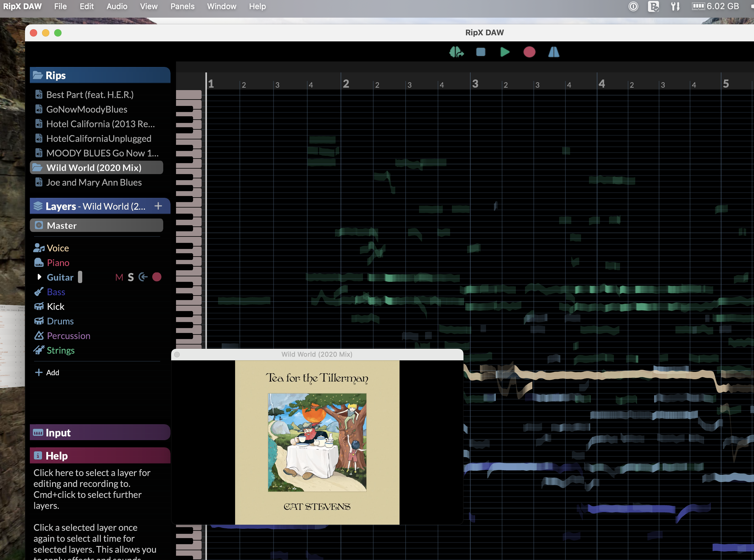The image size is (754, 560).
Task: Select the Percussion layer icon
Action: [x=39, y=335]
